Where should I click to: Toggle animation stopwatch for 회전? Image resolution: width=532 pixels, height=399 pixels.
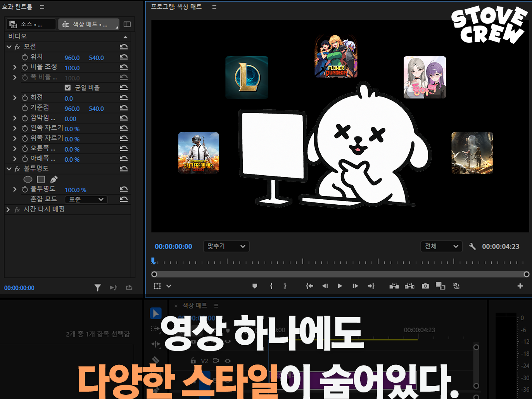25,98
